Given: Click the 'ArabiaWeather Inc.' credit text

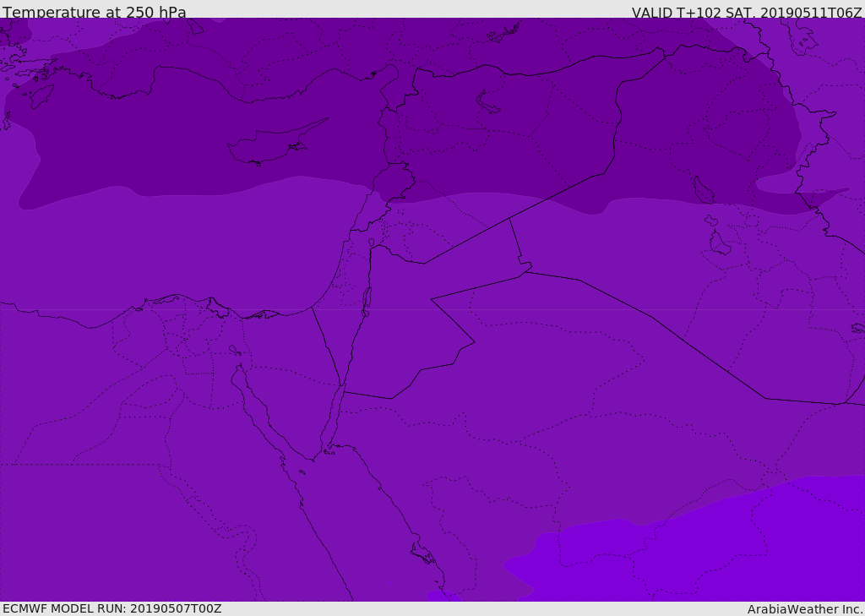Looking at the screenshot, I should point(805,609).
